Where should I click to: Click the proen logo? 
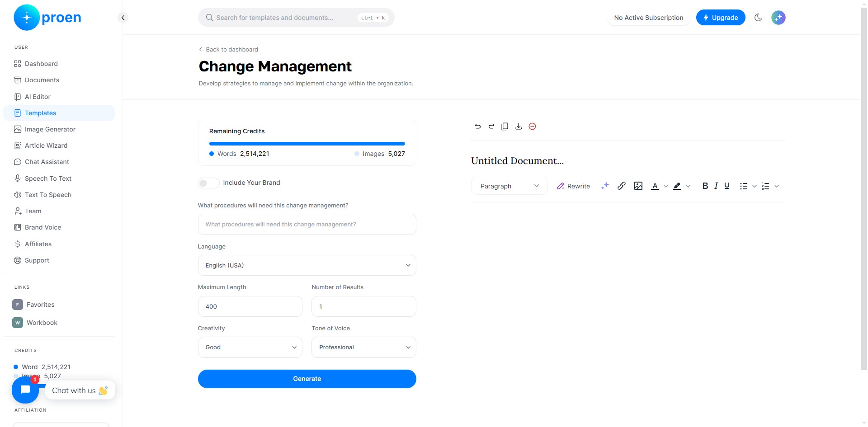pyautogui.click(x=47, y=18)
